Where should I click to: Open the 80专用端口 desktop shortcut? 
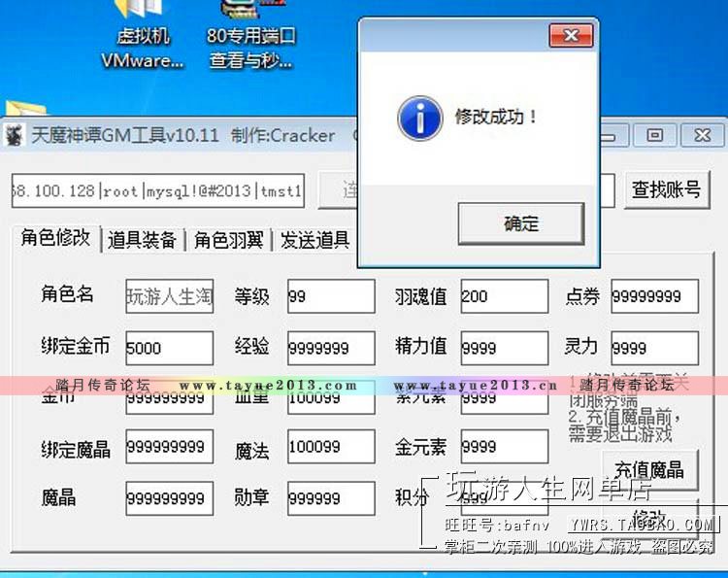pos(251,35)
